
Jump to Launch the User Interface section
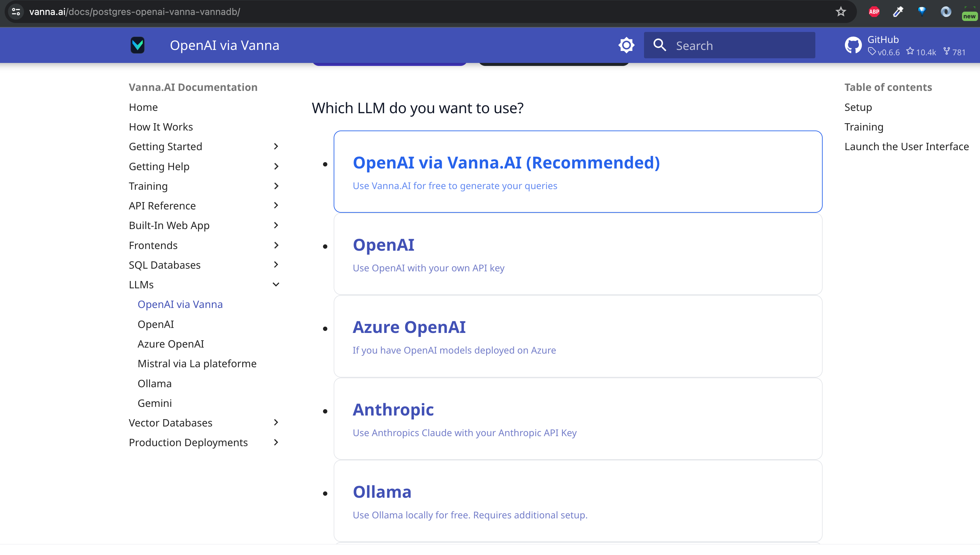[x=906, y=146]
